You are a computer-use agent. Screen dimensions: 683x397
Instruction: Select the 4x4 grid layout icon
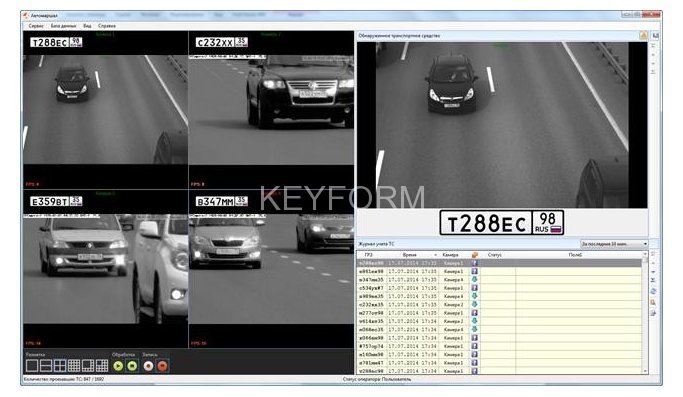pos(74,366)
